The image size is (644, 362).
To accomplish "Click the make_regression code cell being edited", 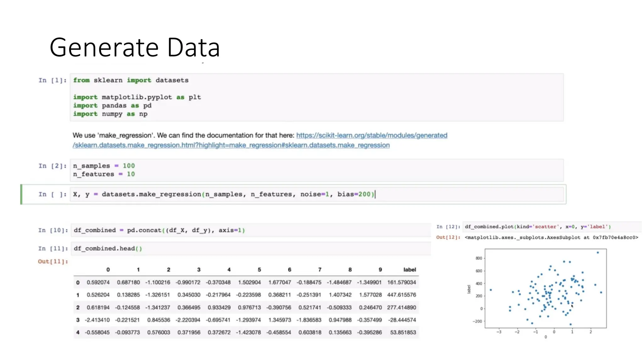I will tap(317, 195).
